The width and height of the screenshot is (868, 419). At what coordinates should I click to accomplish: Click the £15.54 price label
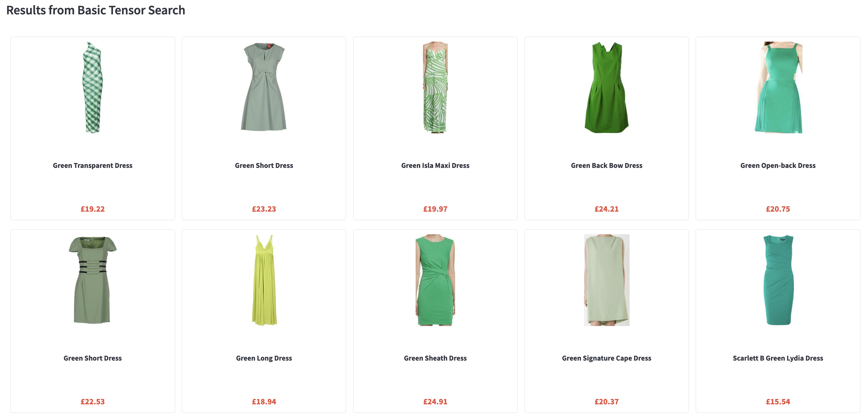click(x=778, y=402)
